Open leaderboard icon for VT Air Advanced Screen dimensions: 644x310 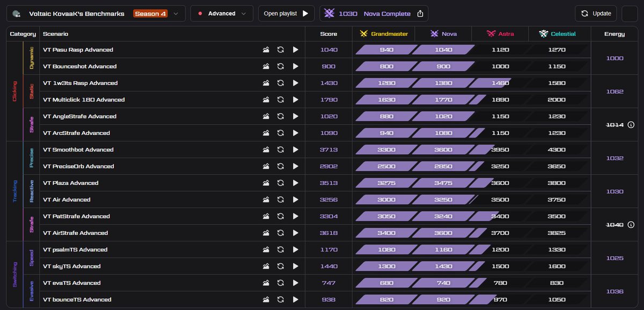[266, 200]
